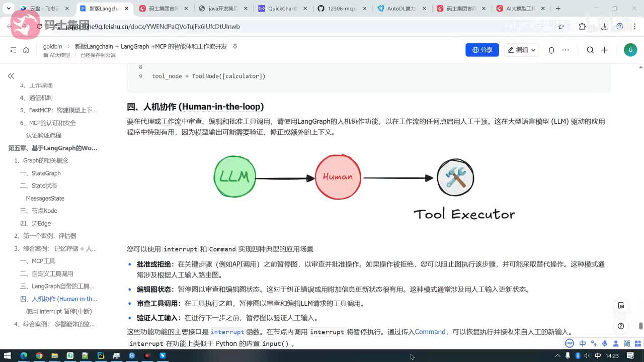Open the document search magnifier
Image resolution: width=644 pixels, height=362 pixels.
click(x=590, y=50)
